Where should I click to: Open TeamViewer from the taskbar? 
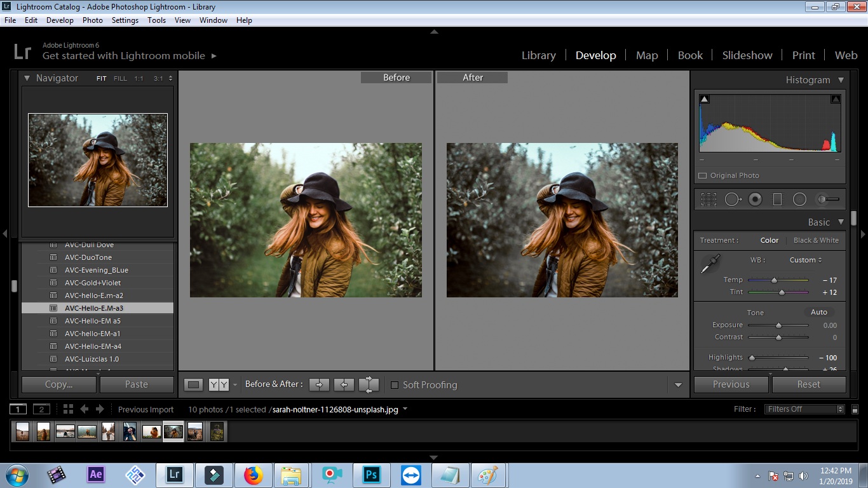[x=410, y=475]
